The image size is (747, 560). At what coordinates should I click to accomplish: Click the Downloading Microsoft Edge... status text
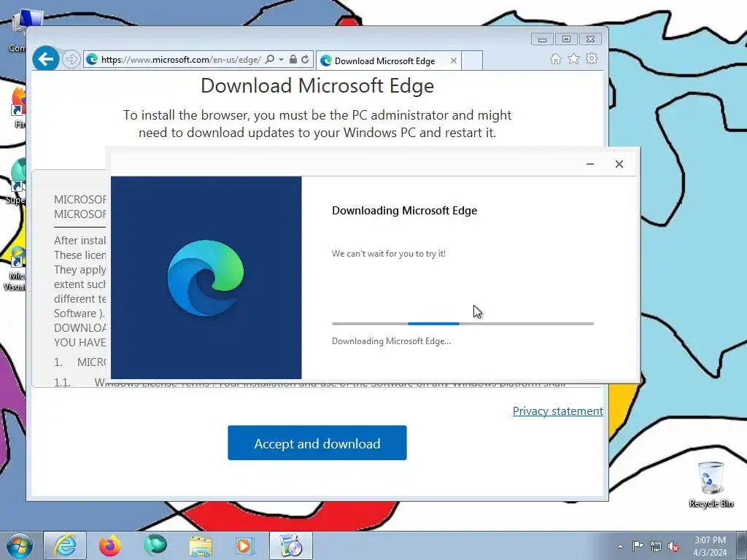(x=391, y=341)
